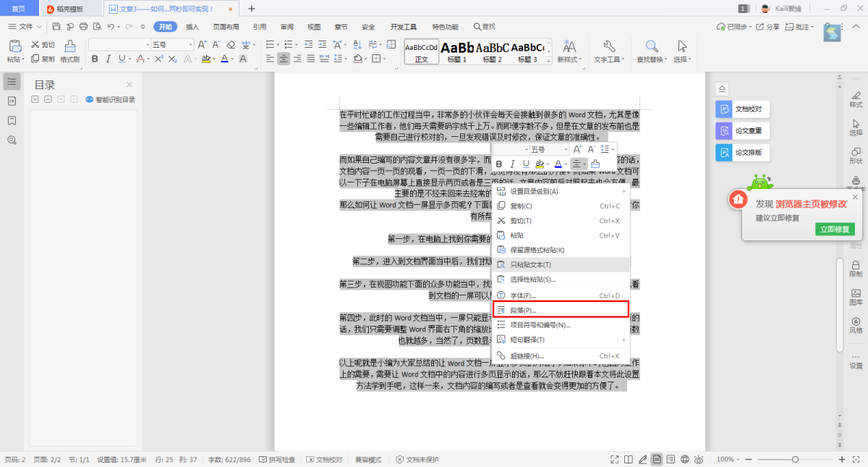Close the 目录 navigation pane
Image resolution: width=868 pixels, height=467 pixels.
pos(129,85)
